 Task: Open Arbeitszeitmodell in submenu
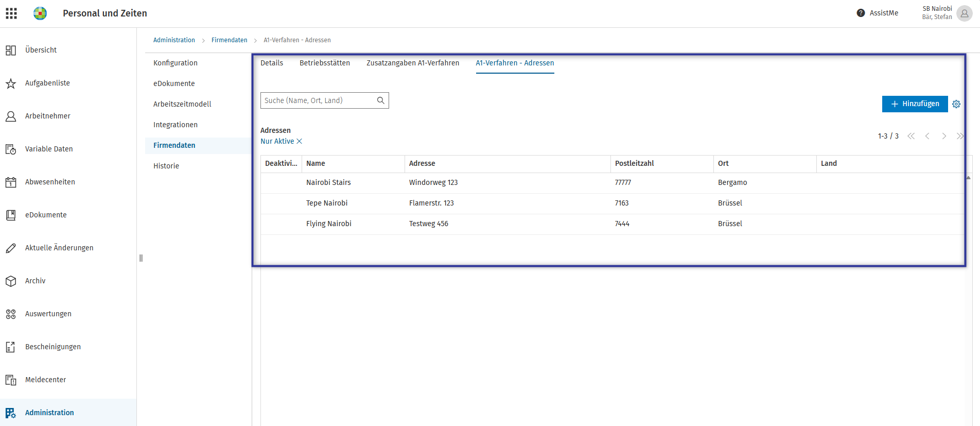(x=182, y=104)
